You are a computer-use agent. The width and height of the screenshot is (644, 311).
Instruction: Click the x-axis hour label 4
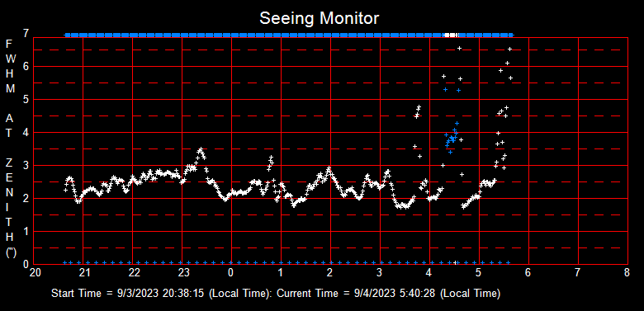[429, 273]
